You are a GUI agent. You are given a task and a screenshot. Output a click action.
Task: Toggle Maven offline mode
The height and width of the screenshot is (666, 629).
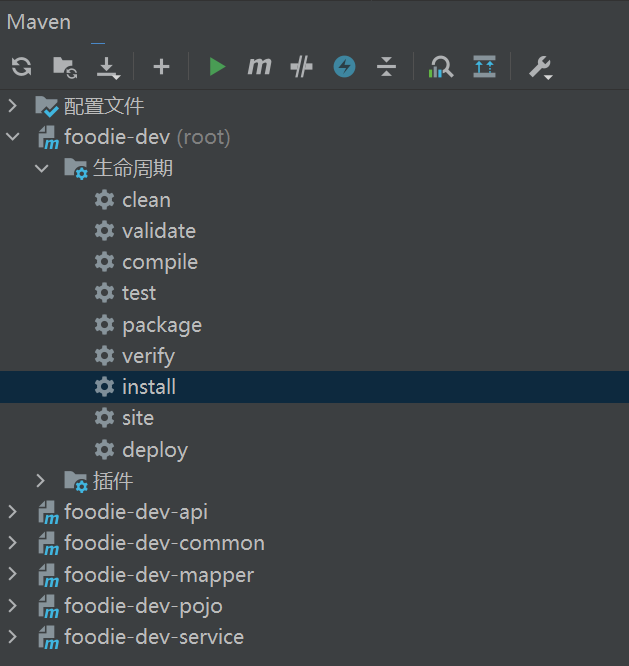click(x=301, y=67)
